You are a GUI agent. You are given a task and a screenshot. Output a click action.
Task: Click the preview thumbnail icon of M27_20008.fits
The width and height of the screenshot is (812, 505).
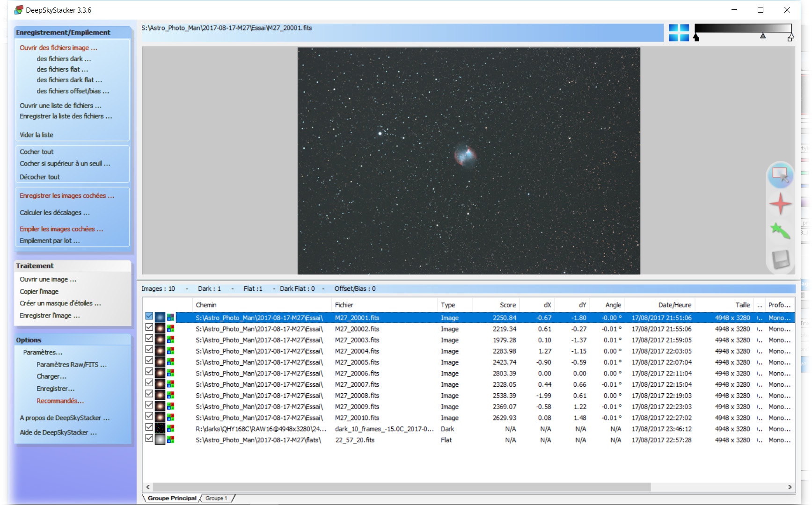[160, 396]
